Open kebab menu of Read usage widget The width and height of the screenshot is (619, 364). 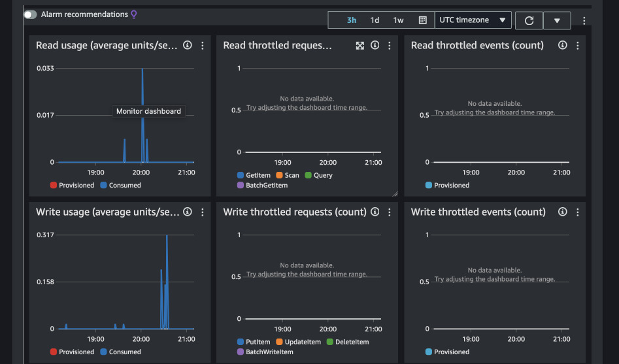click(x=203, y=46)
